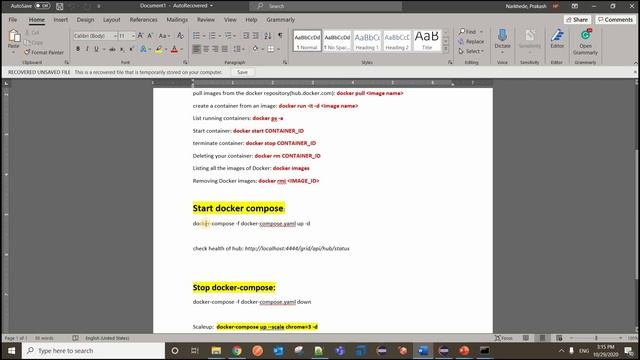Go to the Review tab
Image resolution: width=640 pixels, height=360 pixels.
tap(206, 20)
